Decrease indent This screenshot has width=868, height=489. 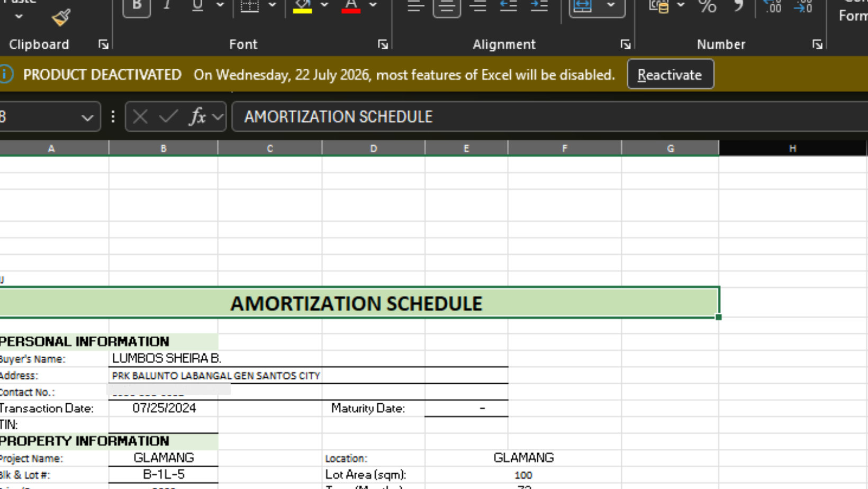click(509, 6)
